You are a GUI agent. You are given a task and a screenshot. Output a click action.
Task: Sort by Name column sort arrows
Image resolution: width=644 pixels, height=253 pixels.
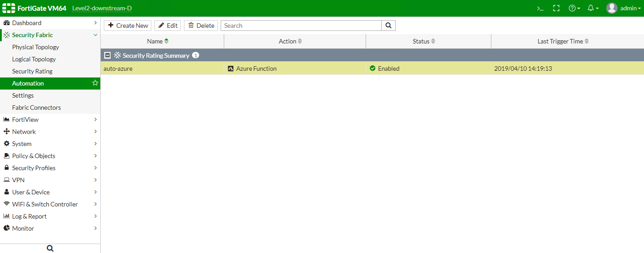click(x=166, y=41)
